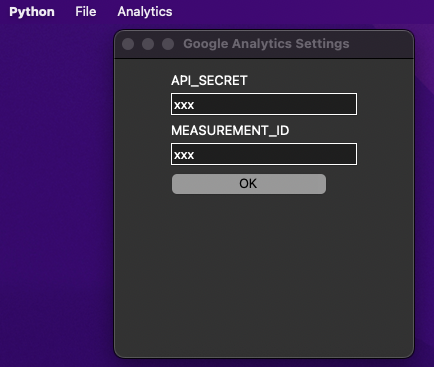Click the API_SECRET label

[x=209, y=80]
